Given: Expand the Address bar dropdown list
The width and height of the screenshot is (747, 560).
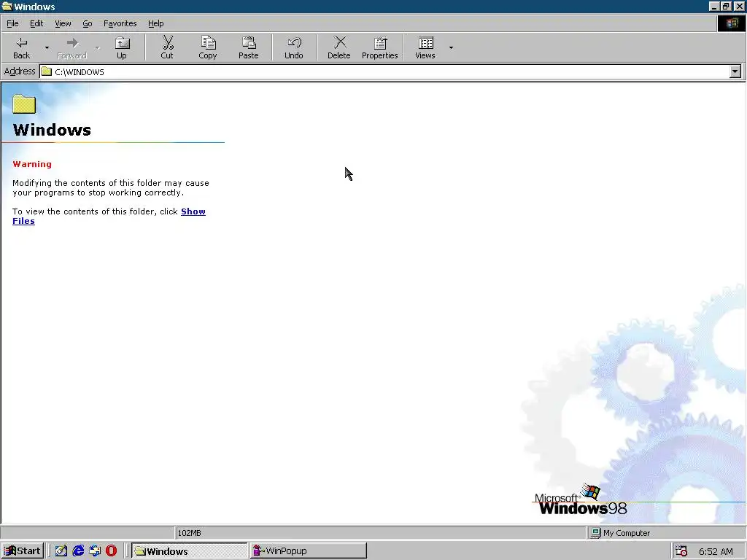Looking at the screenshot, I should (735, 72).
